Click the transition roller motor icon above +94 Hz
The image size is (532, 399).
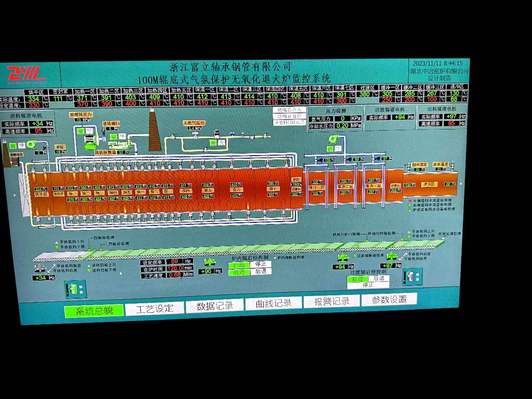tap(343, 258)
